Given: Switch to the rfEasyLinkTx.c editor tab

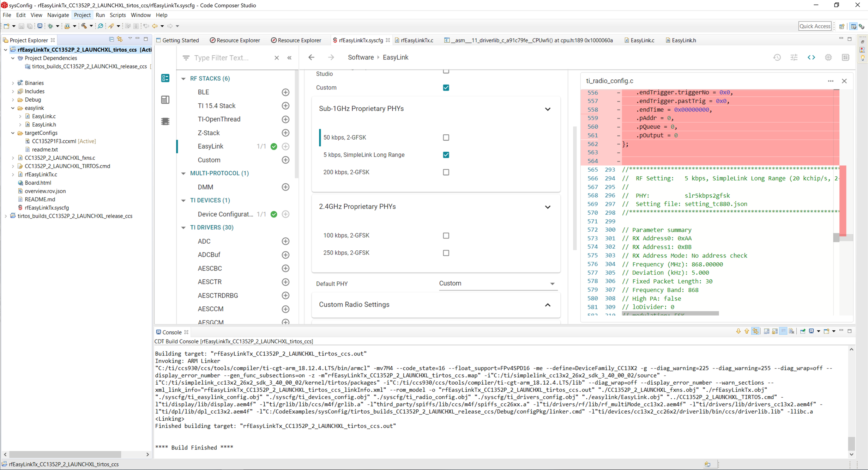Looking at the screenshot, I should point(417,40).
